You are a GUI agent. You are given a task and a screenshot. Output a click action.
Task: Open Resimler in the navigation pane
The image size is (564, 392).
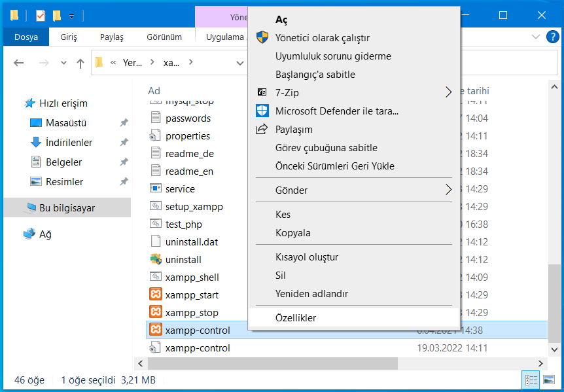click(64, 182)
